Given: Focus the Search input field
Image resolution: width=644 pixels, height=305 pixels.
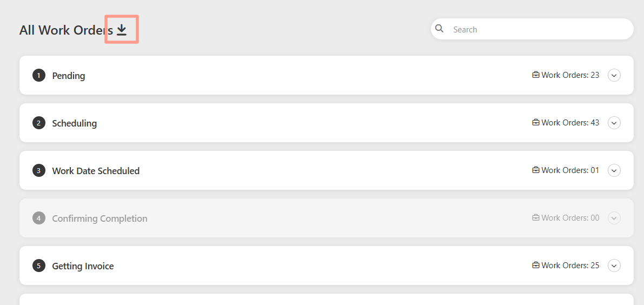Looking at the screenshot, I should coord(532,29).
